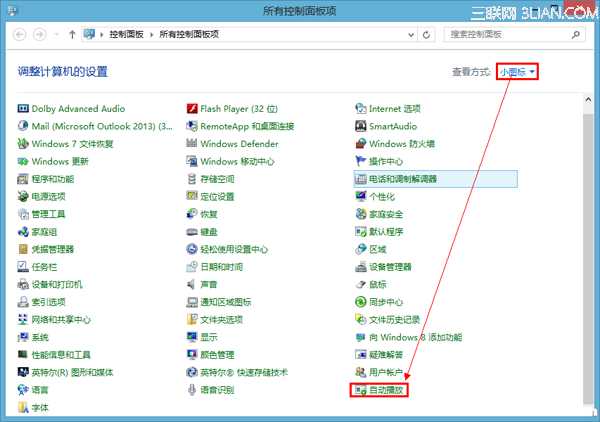Image resolution: width=600 pixels, height=422 pixels.
Task: Open the 设备和打印机 printer icon
Action: tap(23, 285)
